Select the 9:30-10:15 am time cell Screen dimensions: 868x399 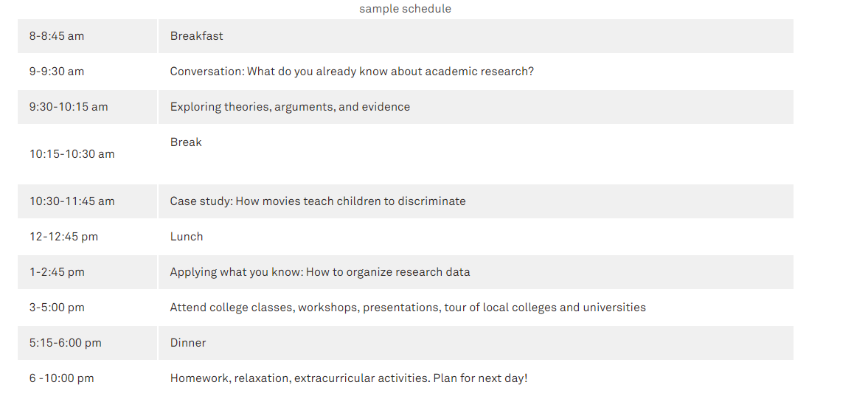69,107
